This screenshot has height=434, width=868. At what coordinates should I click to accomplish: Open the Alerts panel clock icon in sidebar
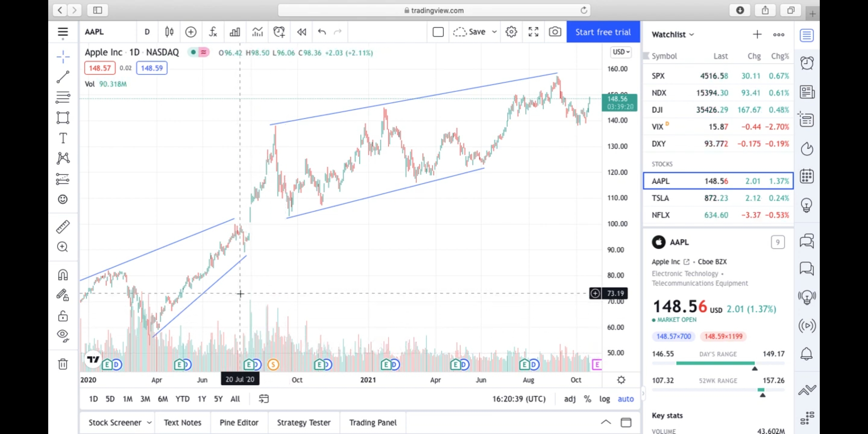(x=807, y=63)
